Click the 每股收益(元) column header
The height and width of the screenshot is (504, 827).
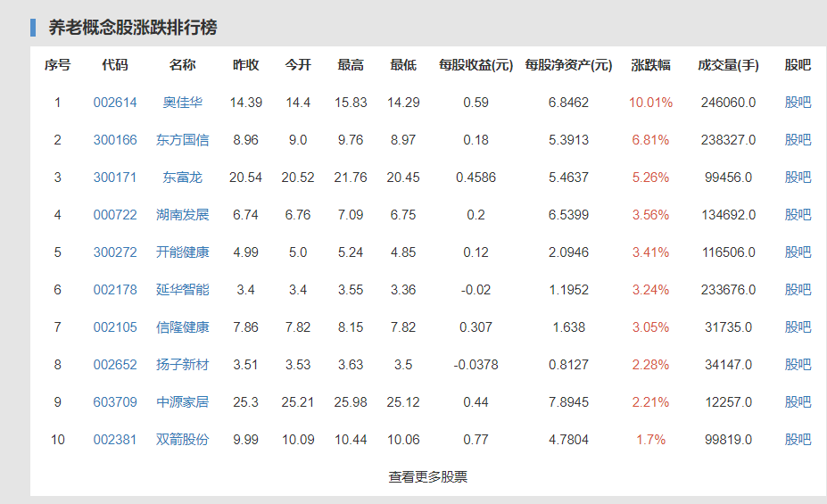(476, 65)
